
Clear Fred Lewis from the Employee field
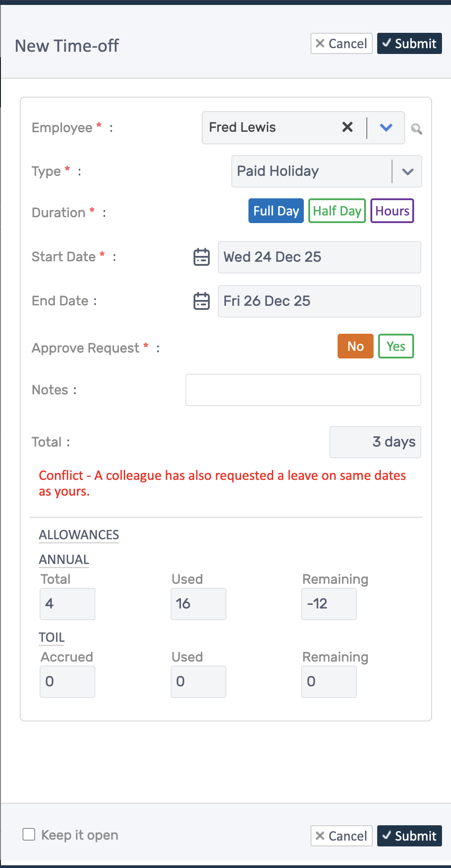347,127
